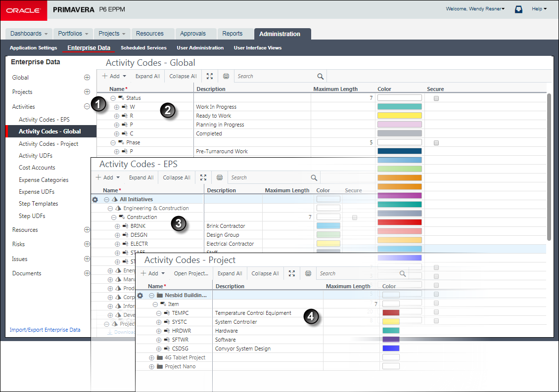
Task: Click the Oracle logo
Action: tap(24, 10)
